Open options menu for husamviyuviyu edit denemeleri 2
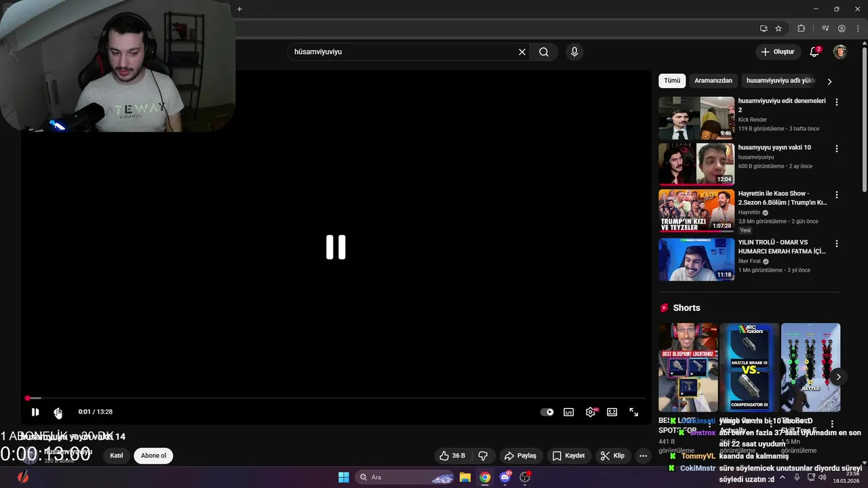 pos(836,102)
